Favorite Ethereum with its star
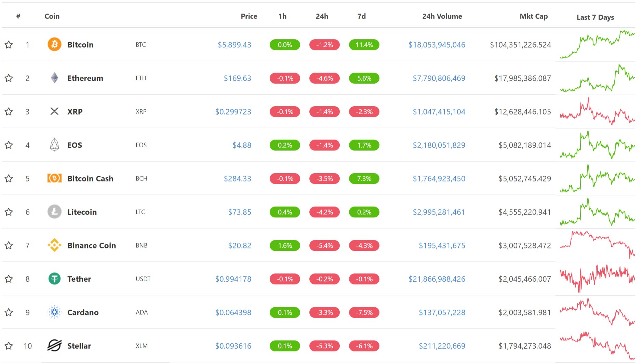The width and height of the screenshot is (642, 364). 9,78
